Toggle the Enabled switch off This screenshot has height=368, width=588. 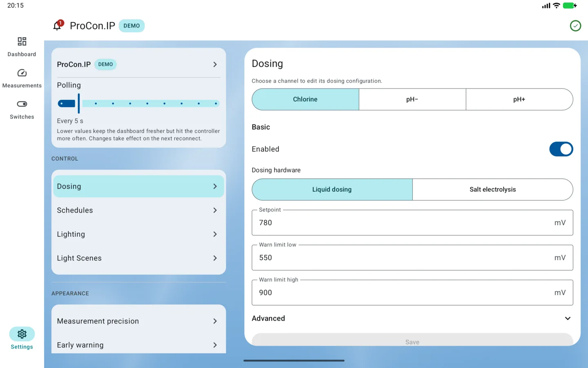[x=561, y=149]
